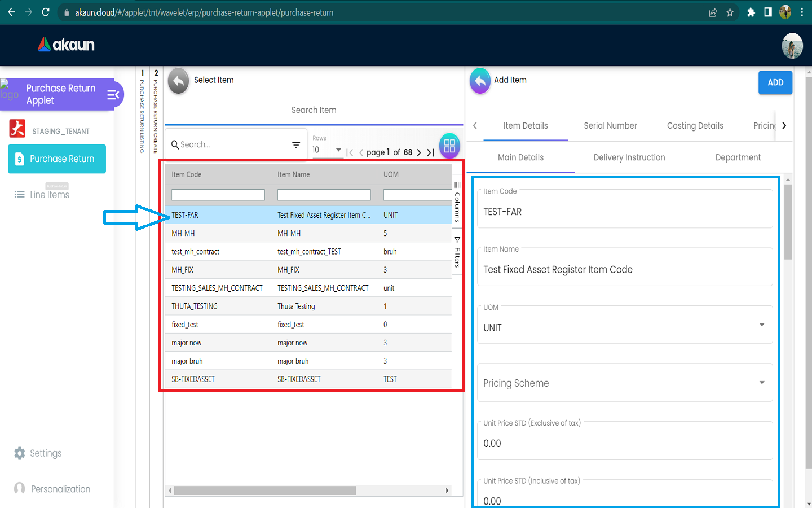Go to the next page of items
Screen dimensions: 812x508
coord(419,152)
